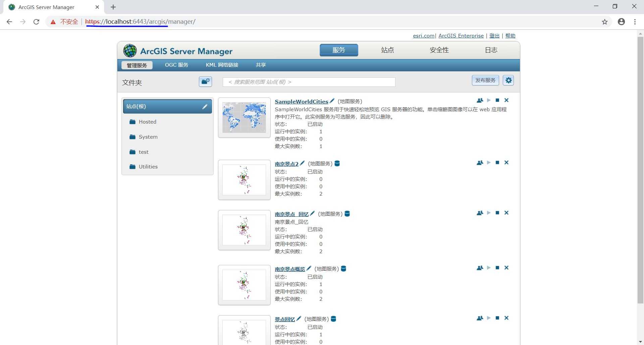Start the 南京景点2 service

click(489, 162)
